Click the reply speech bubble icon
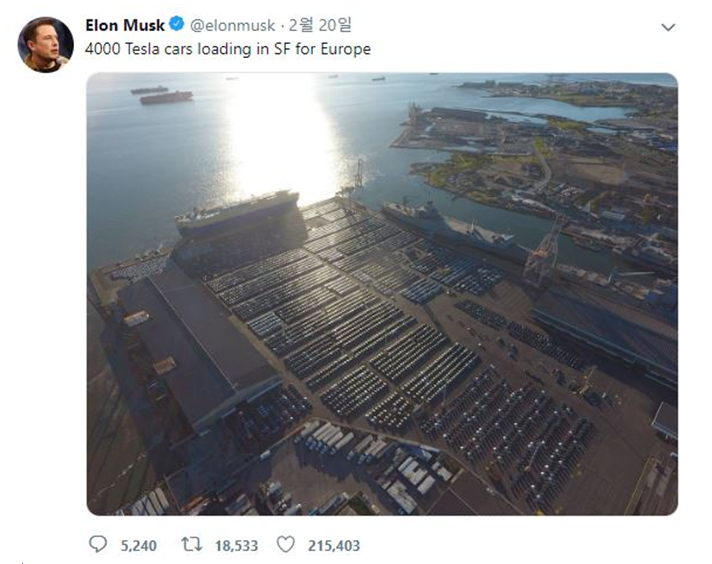The height and width of the screenshot is (564, 712). pos(98,545)
